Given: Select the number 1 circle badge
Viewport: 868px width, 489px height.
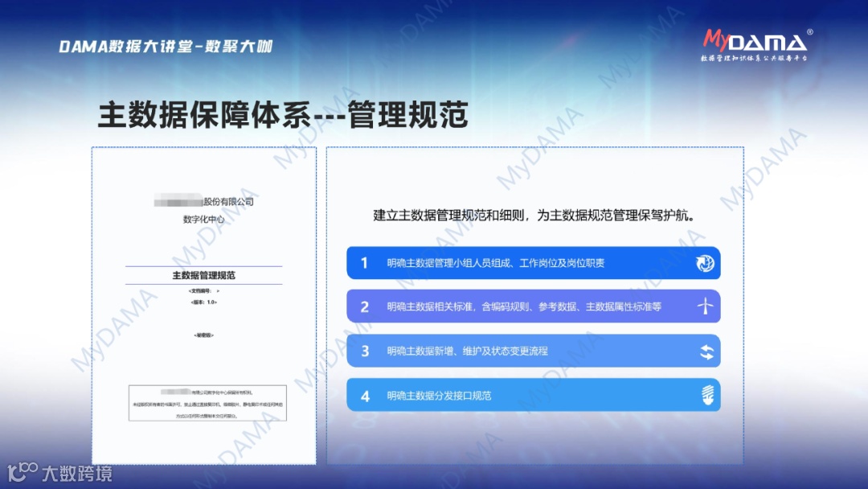Looking at the screenshot, I should click(366, 263).
